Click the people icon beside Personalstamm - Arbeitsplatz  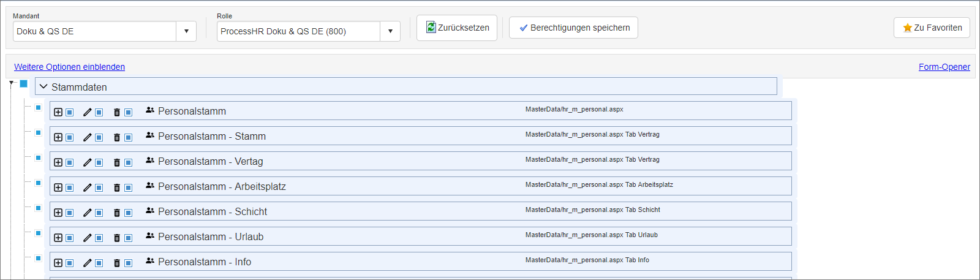coord(150,185)
